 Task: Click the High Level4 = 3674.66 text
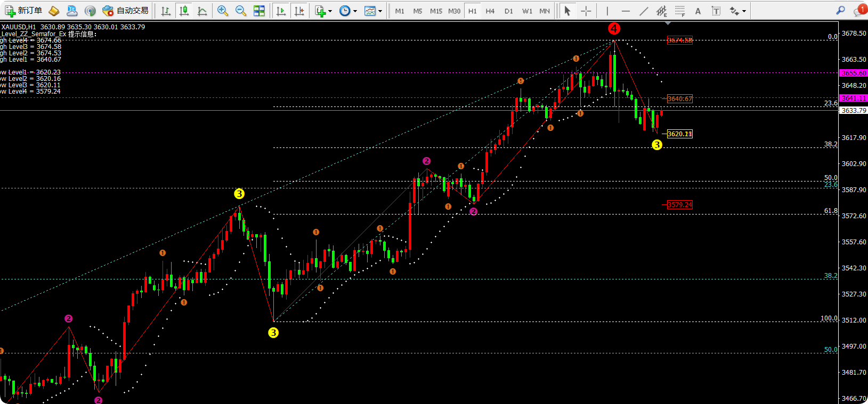coord(30,40)
